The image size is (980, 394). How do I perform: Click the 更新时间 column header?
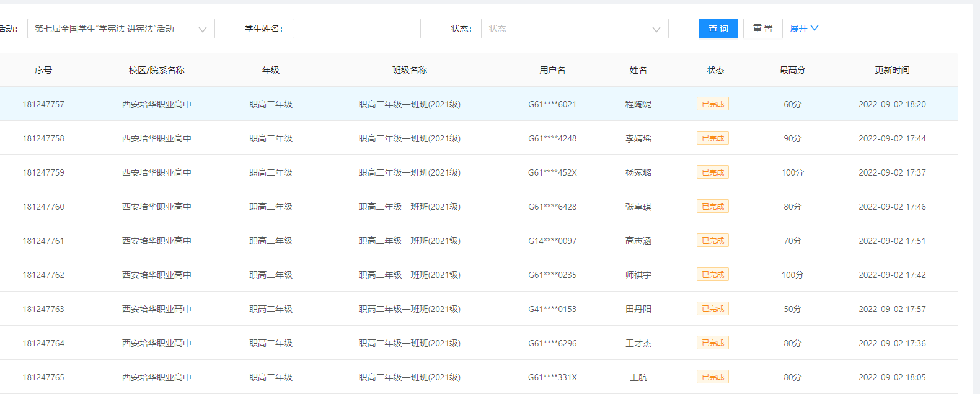892,70
